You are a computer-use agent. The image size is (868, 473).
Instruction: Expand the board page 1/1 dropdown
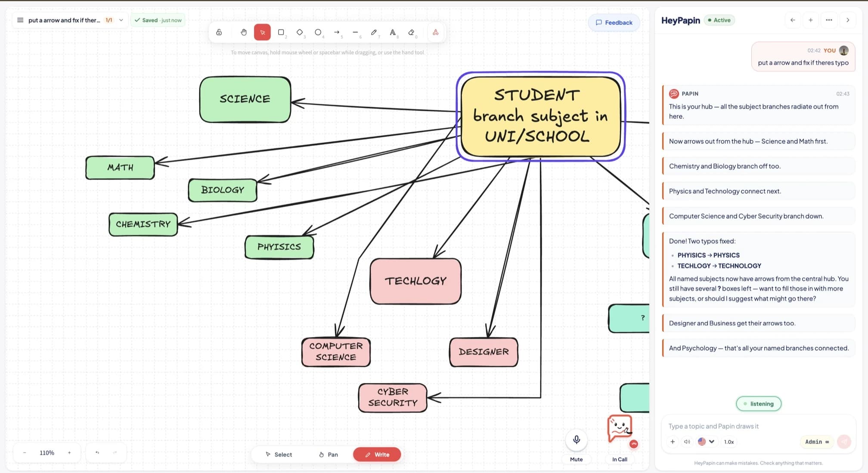pos(121,20)
